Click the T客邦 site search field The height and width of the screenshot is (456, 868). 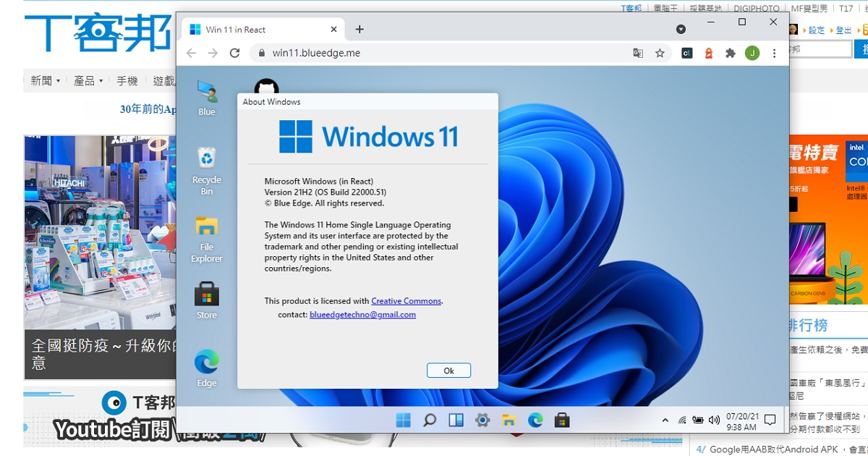(x=820, y=49)
